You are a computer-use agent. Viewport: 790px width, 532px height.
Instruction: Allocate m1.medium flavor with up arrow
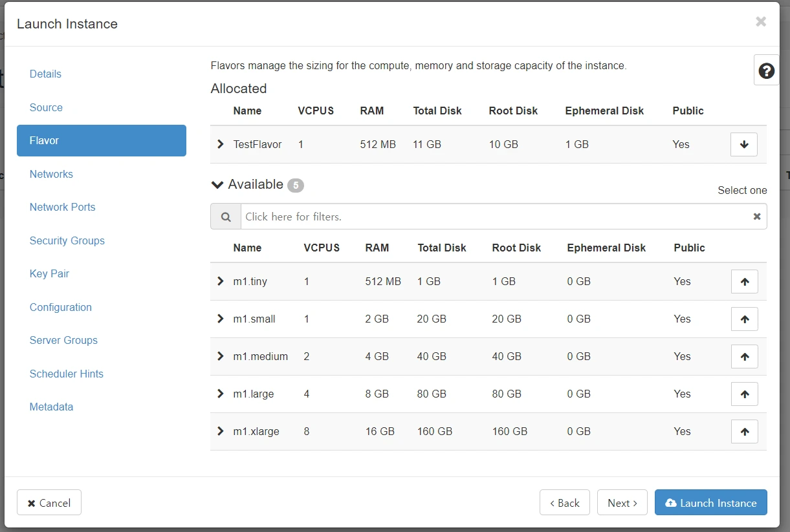744,356
